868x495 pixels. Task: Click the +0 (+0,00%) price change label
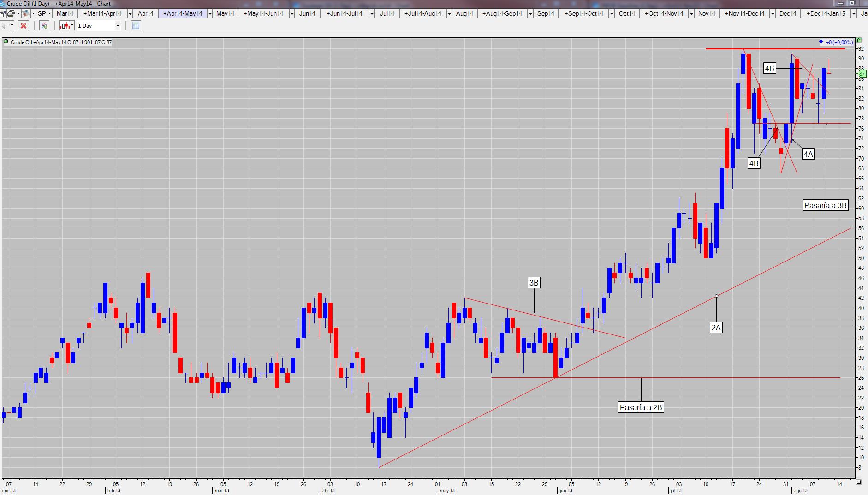coord(839,42)
